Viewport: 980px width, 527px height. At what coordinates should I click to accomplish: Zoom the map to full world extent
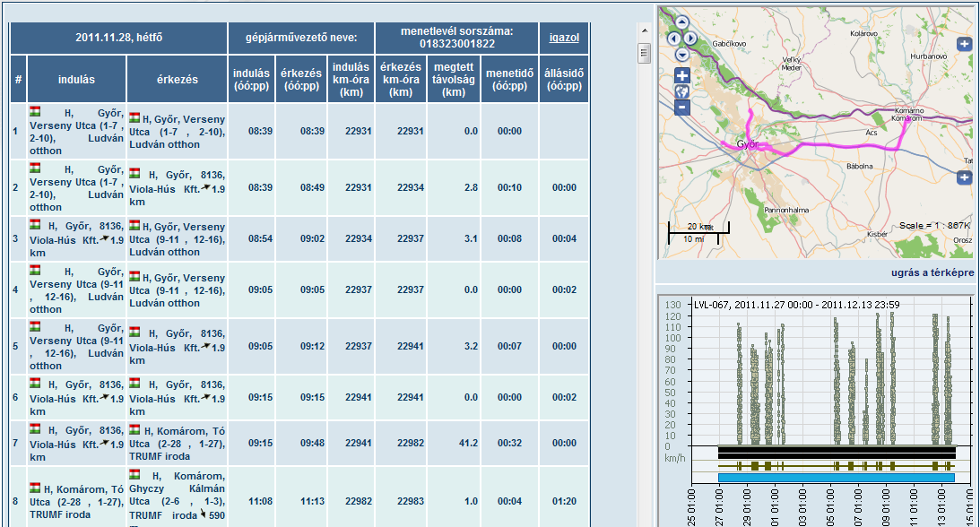tap(681, 91)
